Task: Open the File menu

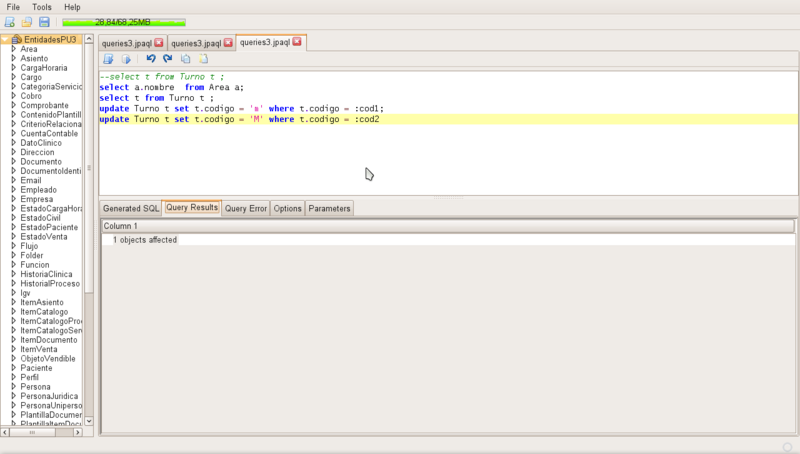Action: tap(13, 7)
